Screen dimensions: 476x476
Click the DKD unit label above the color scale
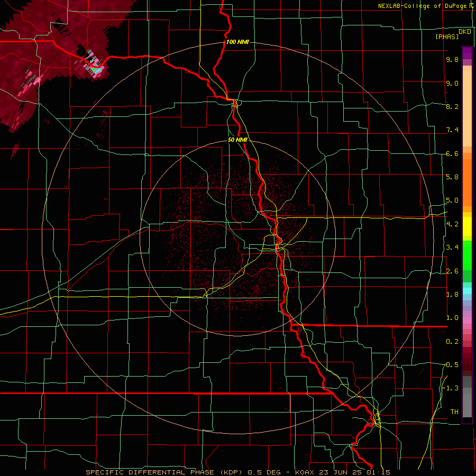click(x=465, y=32)
